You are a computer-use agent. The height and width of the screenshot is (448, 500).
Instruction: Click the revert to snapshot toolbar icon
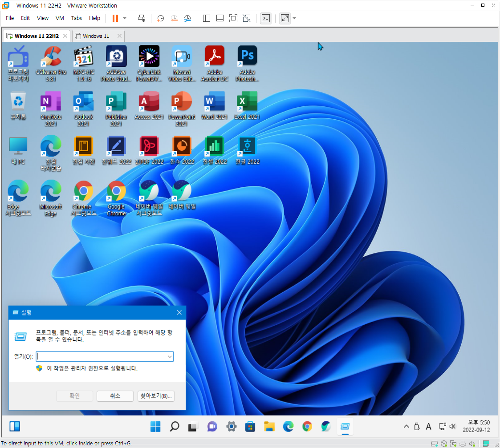[x=174, y=18]
